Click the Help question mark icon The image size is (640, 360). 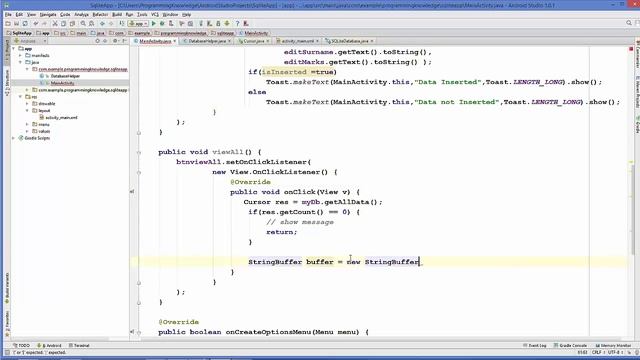coord(237,24)
